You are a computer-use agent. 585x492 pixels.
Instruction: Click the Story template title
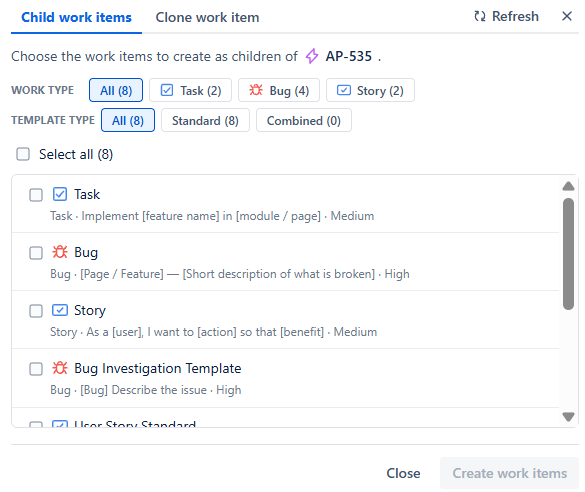tap(90, 310)
